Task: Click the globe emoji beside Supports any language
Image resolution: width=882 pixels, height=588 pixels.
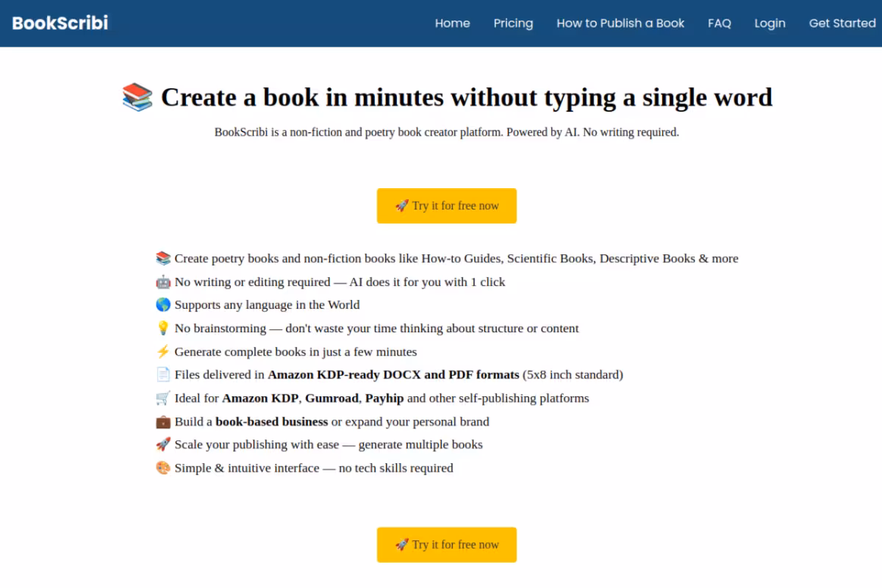Action: pos(163,304)
